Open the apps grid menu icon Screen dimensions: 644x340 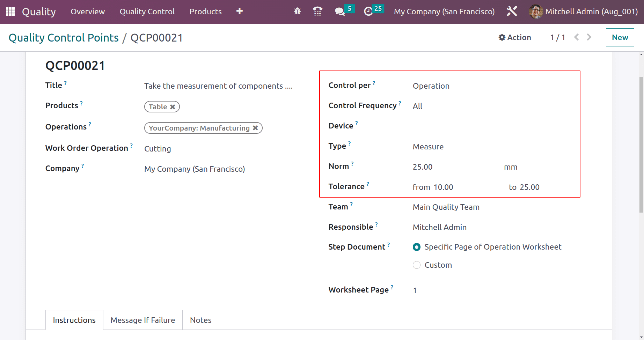10,12
